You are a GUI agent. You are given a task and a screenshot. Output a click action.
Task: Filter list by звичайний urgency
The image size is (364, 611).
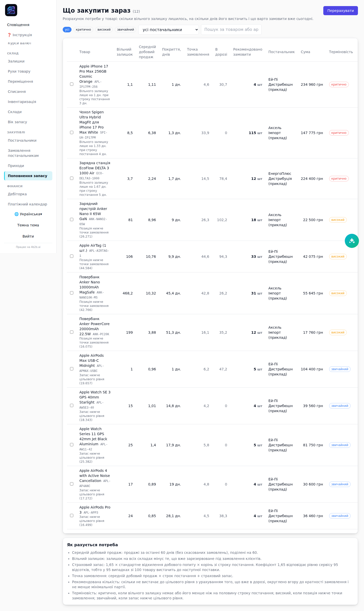(125, 30)
